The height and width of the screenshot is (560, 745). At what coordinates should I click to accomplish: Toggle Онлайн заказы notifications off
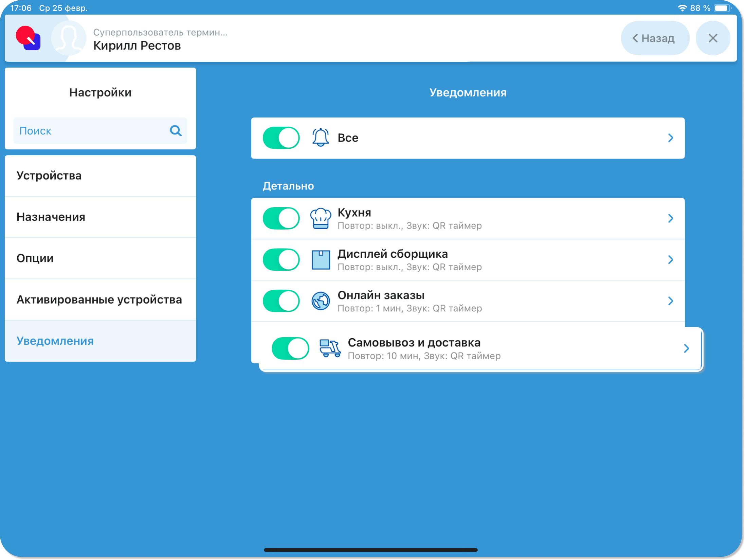point(281,301)
